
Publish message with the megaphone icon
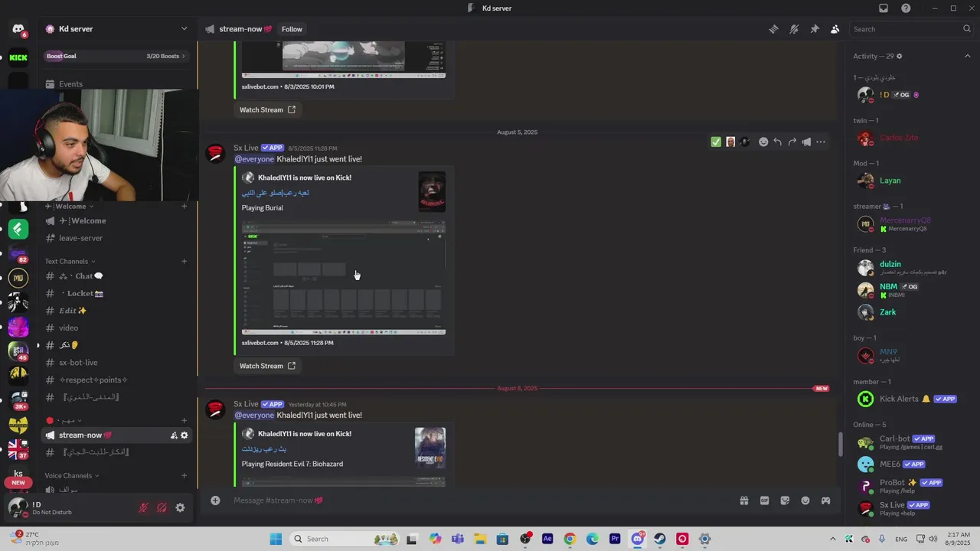click(x=806, y=142)
